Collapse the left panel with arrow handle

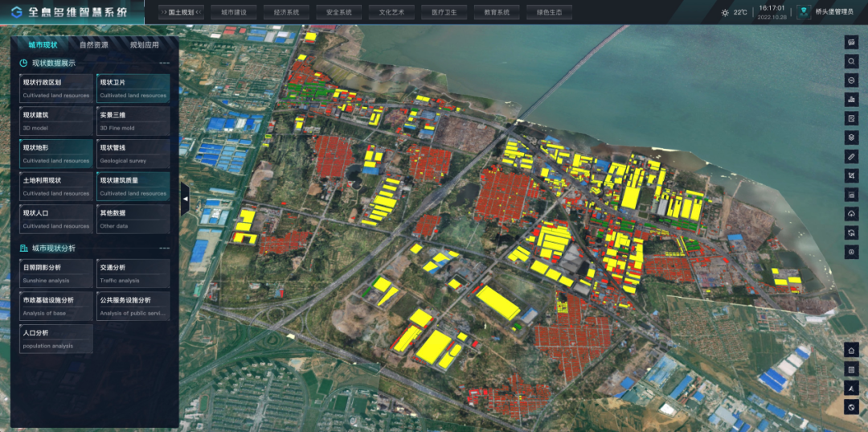click(185, 198)
